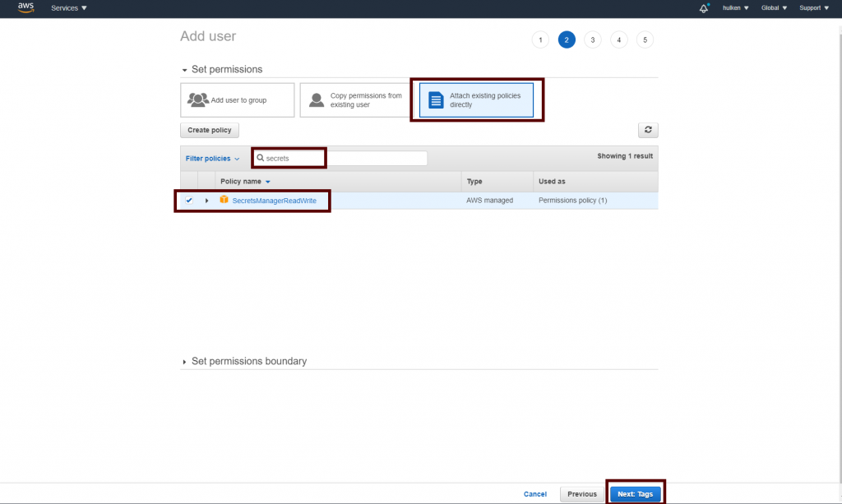842x504 pixels.
Task: Click the Add user to group icon
Action: [x=198, y=100]
